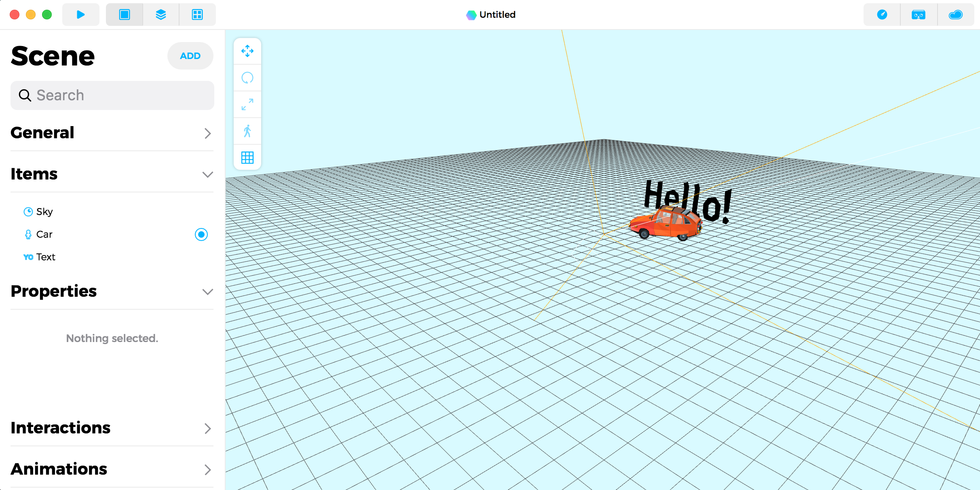The height and width of the screenshot is (490, 980).
Task: Select the Scene view icon in toolbar
Action: point(125,15)
